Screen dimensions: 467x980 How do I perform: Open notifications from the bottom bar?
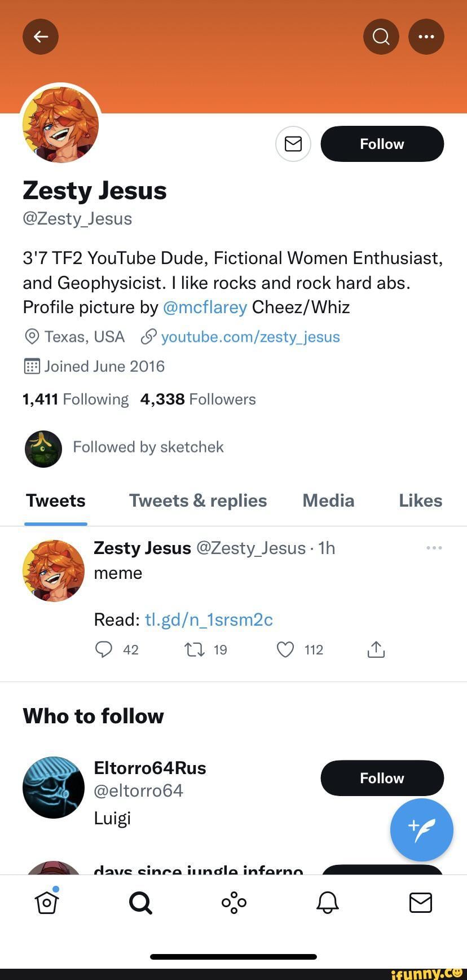[x=327, y=902]
